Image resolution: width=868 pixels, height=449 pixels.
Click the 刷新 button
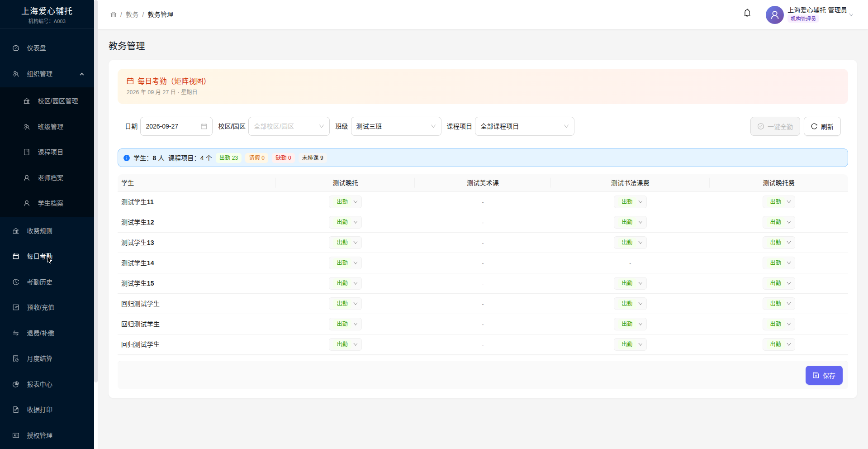tap(822, 126)
